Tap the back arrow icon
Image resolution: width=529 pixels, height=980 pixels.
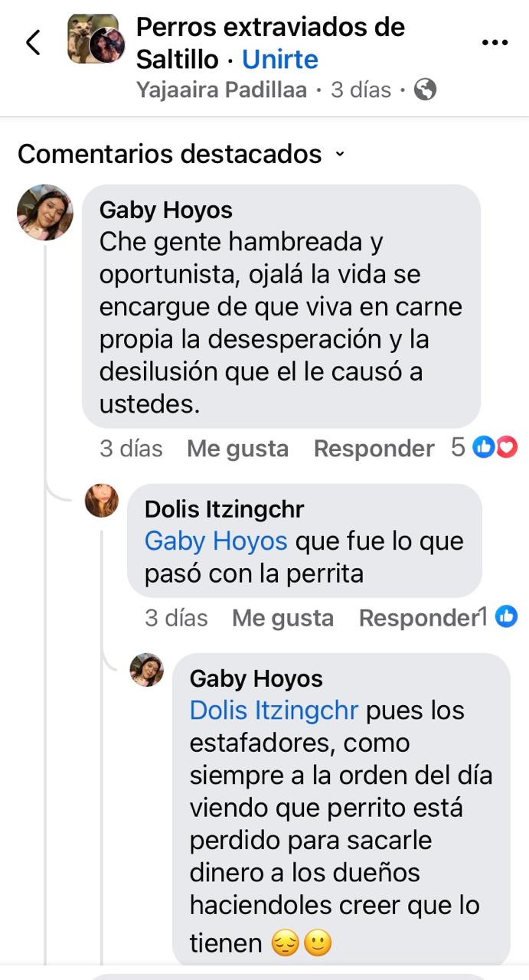point(33,43)
